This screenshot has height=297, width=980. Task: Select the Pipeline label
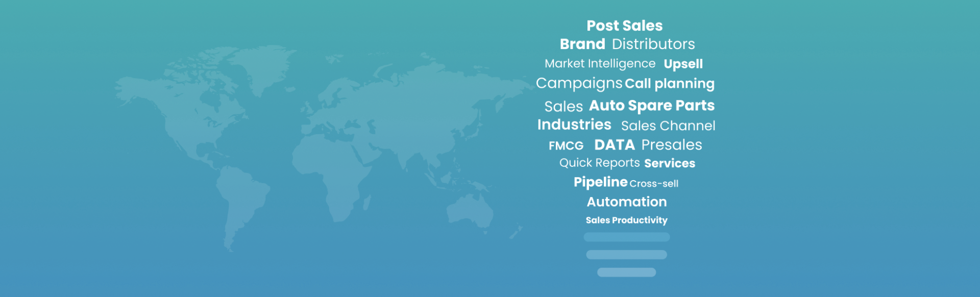600,183
